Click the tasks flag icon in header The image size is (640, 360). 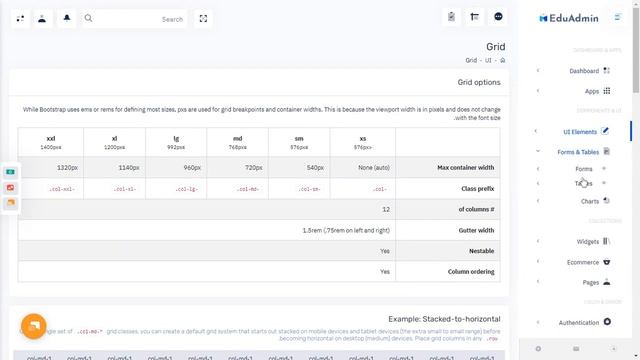click(x=474, y=17)
